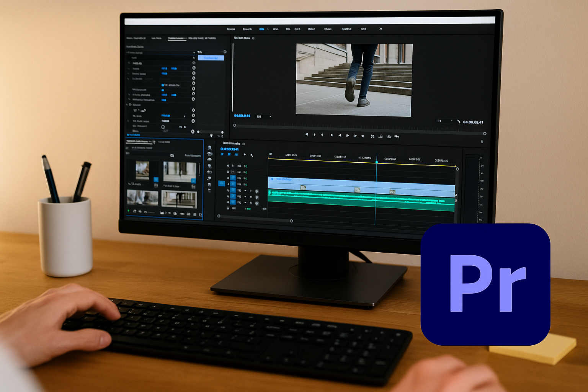Click the export frame camera icon under the monitor
The height and width of the screenshot is (392, 588).
pyautogui.click(x=389, y=137)
